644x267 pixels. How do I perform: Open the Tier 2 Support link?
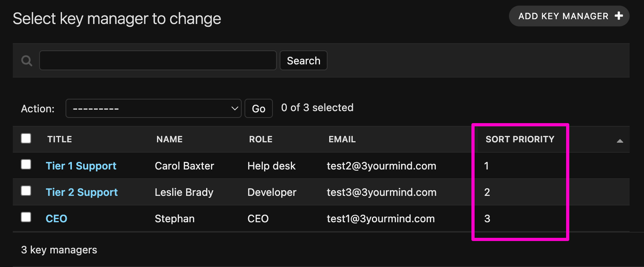[81, 192]
